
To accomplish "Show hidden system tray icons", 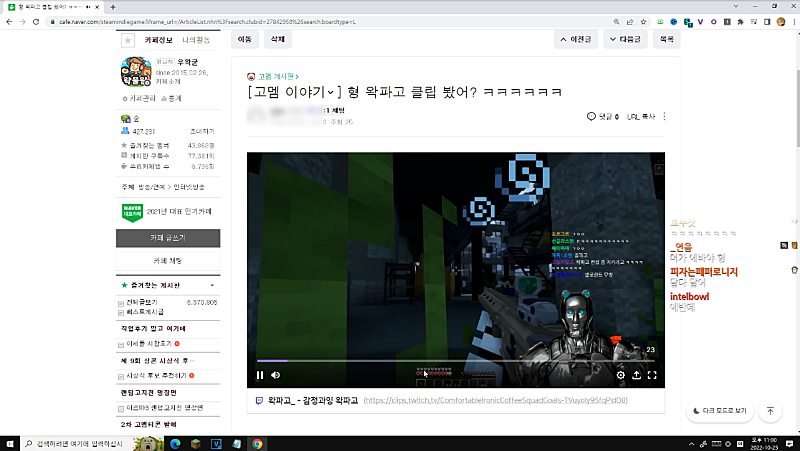I will click(x=691, y=444).
